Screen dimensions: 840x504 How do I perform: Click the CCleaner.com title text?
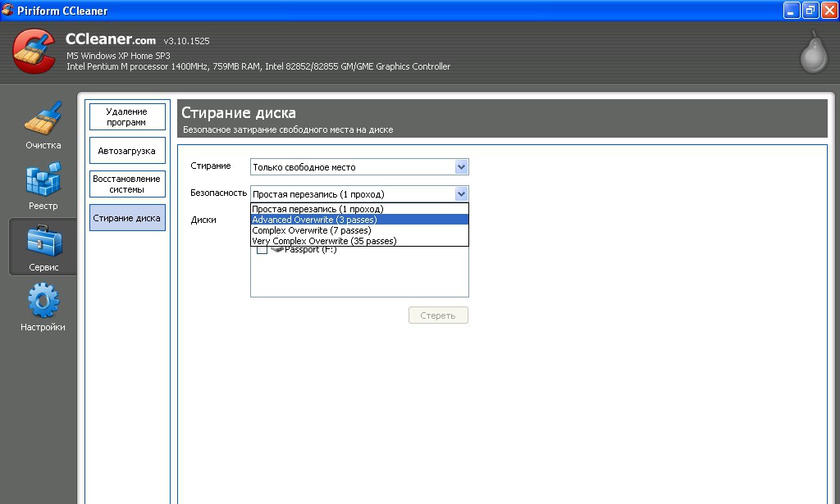tap(111, 39)
